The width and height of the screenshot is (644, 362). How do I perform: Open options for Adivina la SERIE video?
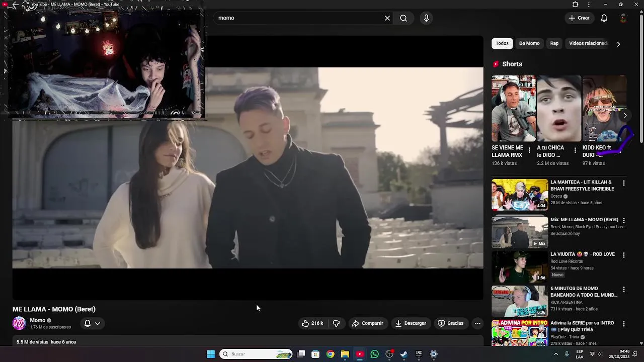click(x=624, y=324)
